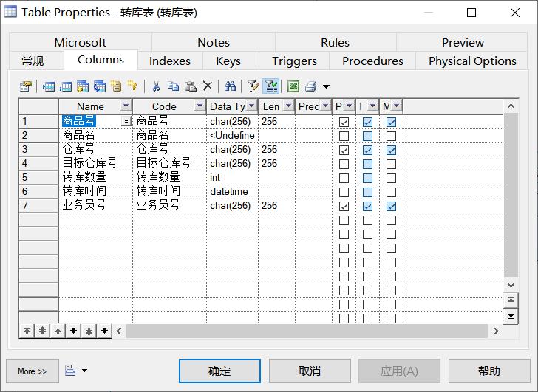
Task: Click the 取消 button
Action: pos(310,371)
